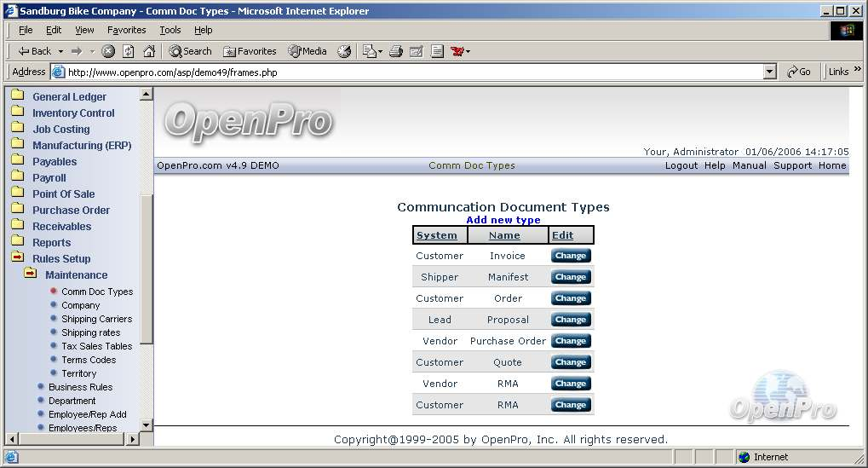The image size is (868, 468).
Task: Open the Payroll folder icon
Action: pyautogui.click(x=17, y=177)
